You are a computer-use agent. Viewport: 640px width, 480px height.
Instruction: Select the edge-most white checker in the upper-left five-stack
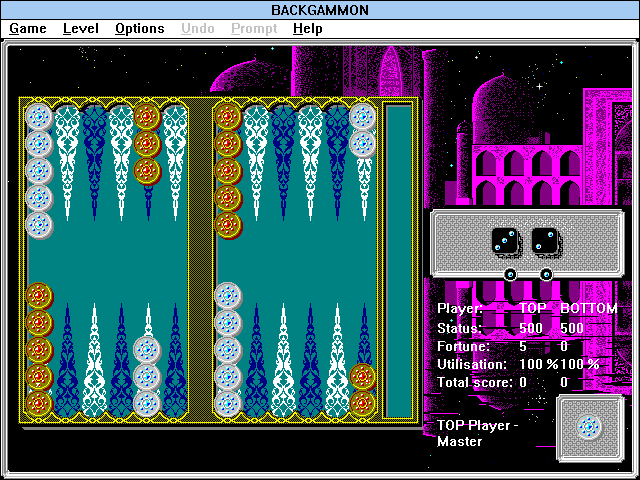39,117
